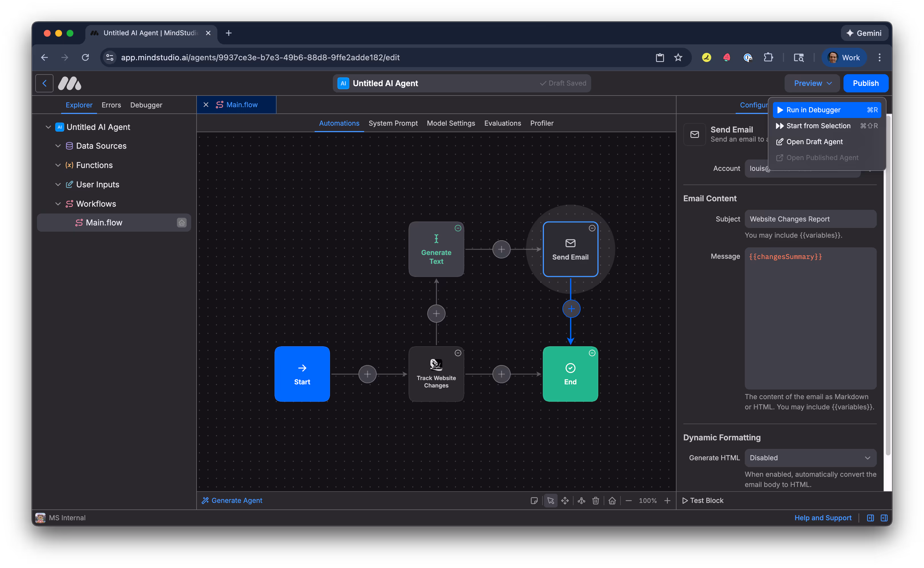Click the auto-layout icon in canvas toolbar
Viewport: 924px width, 568px height.
(x=581, y=500)
